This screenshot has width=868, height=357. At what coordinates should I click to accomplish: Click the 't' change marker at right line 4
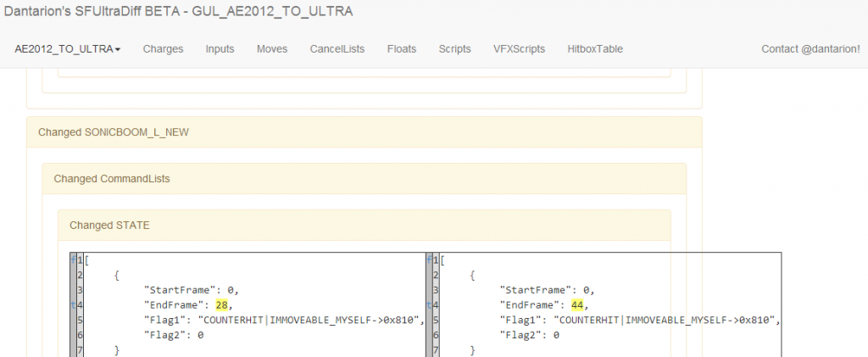pyautogui.click(x=428, y=305)
